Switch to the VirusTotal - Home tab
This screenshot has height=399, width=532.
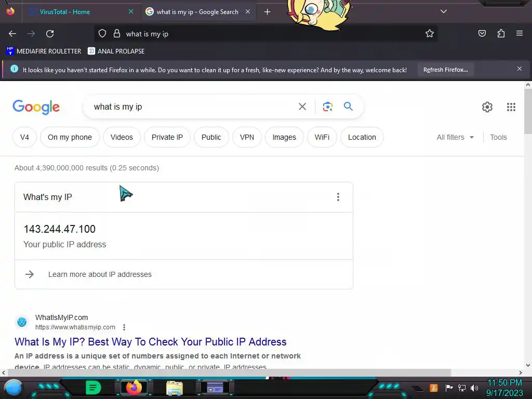pyautogui.click(x=64, y=12)
